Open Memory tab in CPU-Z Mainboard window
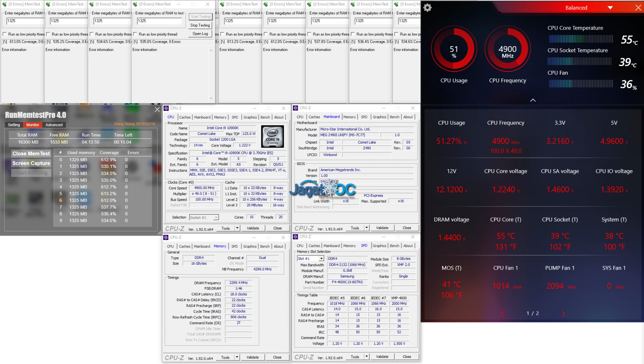The height and width of the screenshot is (364, 644). (349, 117)
